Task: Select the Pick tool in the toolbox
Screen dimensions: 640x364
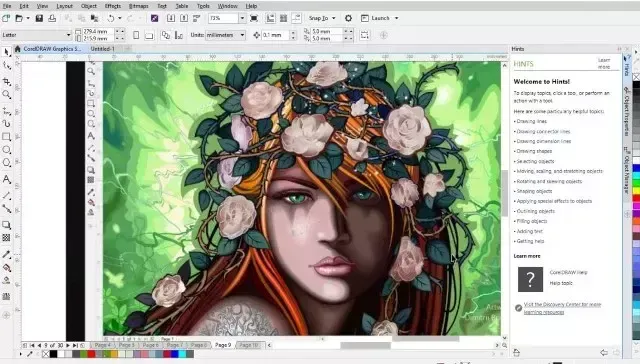Action: click(x=7, y=52)
